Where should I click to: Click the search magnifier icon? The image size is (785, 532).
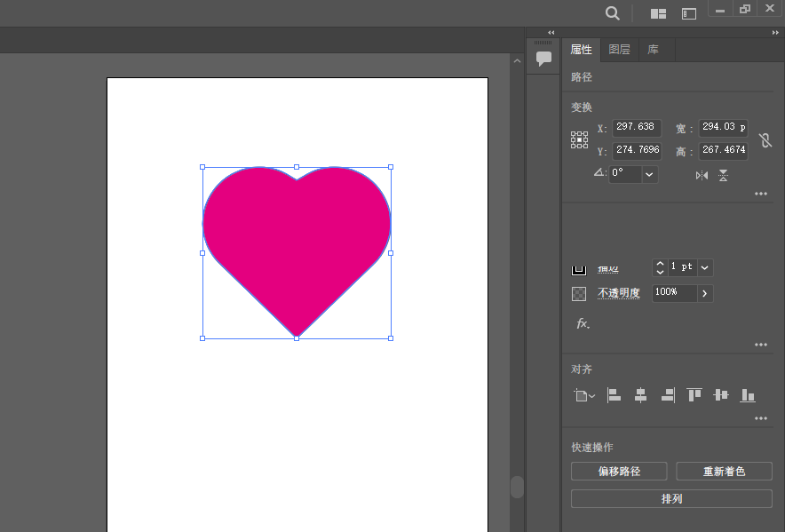(x=612, y=12)
